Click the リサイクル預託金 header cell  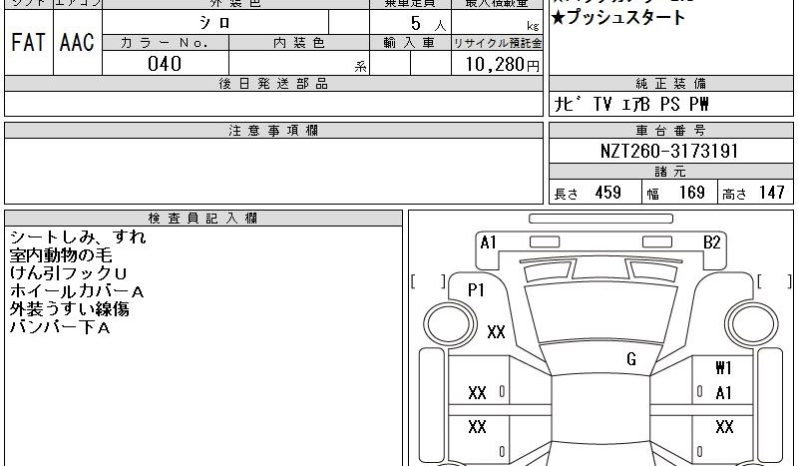497,43
